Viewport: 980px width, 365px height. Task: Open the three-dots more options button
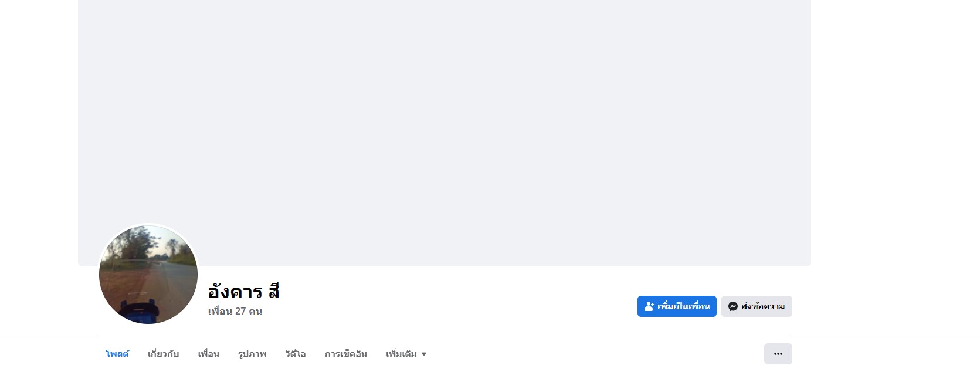point(778,354)
